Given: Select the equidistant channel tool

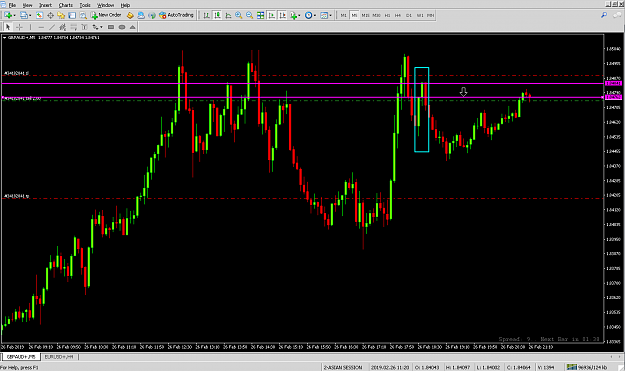Looking at the screenshot, I should 63,27.
